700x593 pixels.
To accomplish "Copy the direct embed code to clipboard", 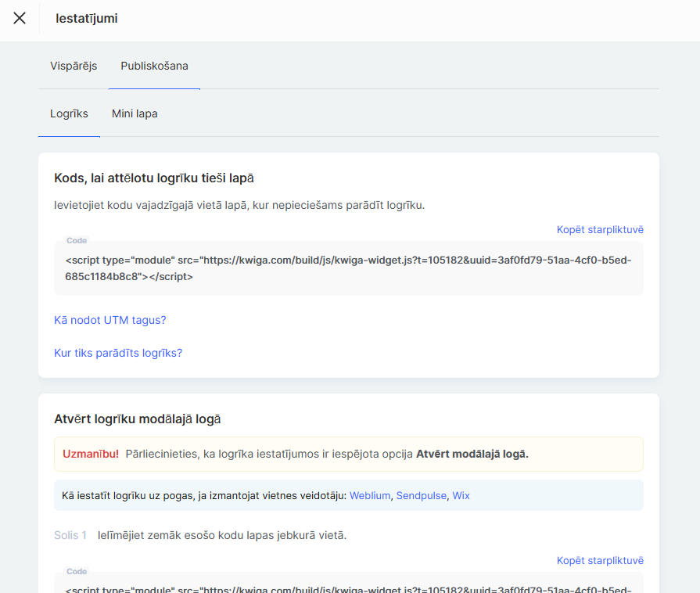I will 599,229.
